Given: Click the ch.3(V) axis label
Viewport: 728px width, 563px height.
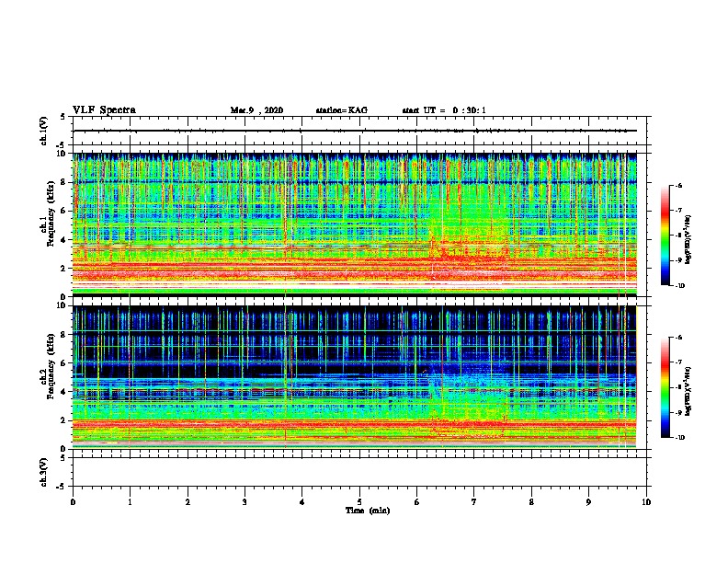Looking at the screenshot, I should (44, 472).
